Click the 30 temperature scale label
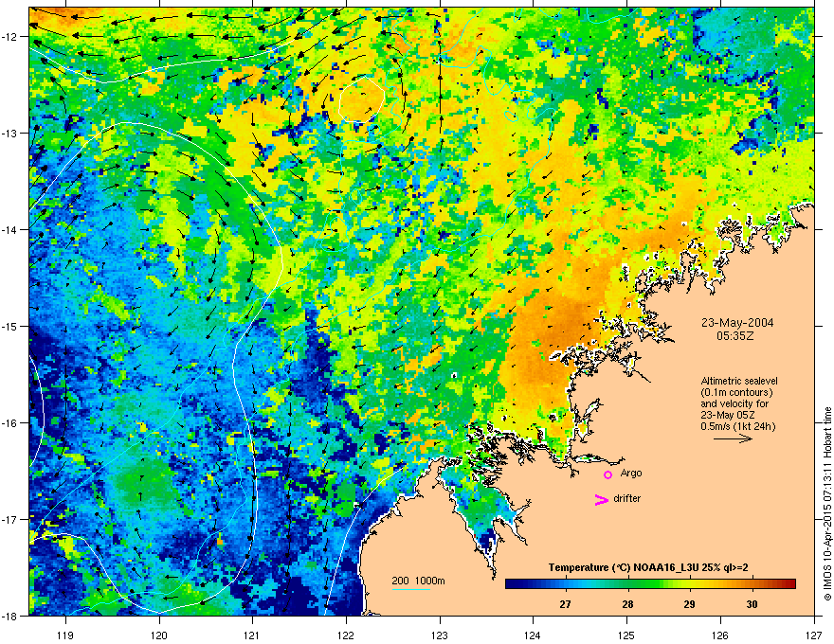This screenshot has height=644, width=834. pos(752,604)
